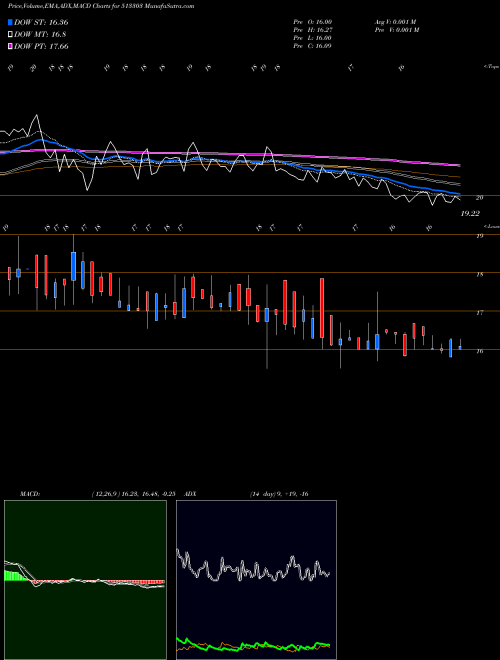Click the 17 price axis label
The width and height of the screenshot is (500, 660).
point(479,313)
